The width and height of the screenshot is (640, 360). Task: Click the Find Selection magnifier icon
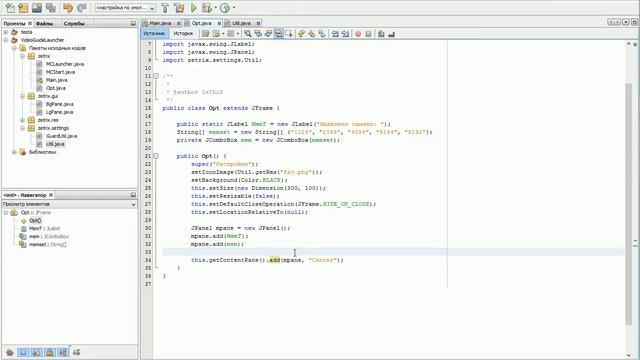click(x=247, y=34)
